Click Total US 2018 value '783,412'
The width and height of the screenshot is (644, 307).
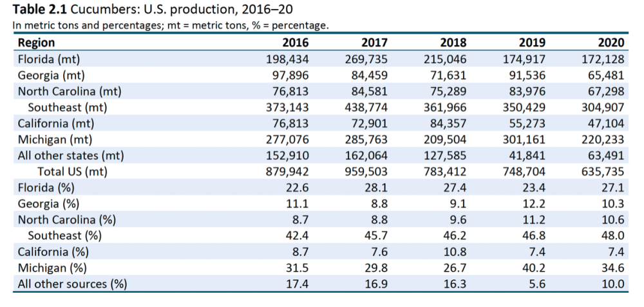pos(445,172)
